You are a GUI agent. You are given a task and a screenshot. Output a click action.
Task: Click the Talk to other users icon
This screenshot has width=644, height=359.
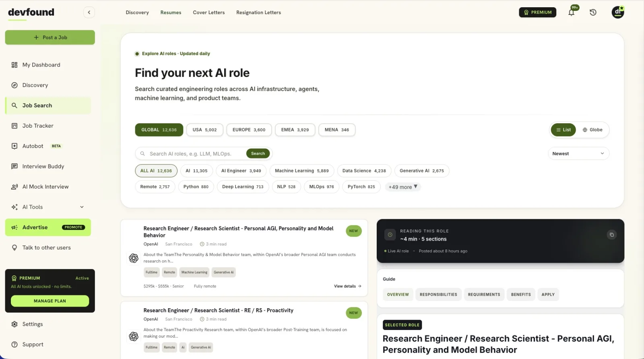point(14,248)
